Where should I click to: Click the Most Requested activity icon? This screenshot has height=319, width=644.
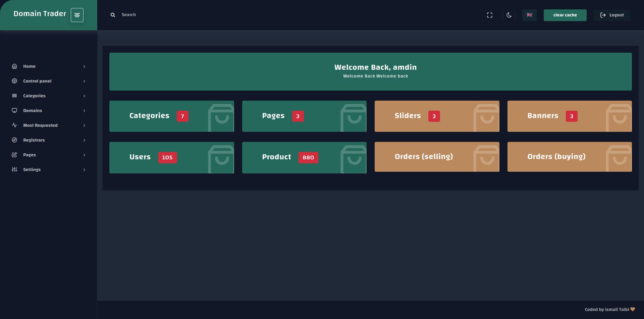pos(14,125)
